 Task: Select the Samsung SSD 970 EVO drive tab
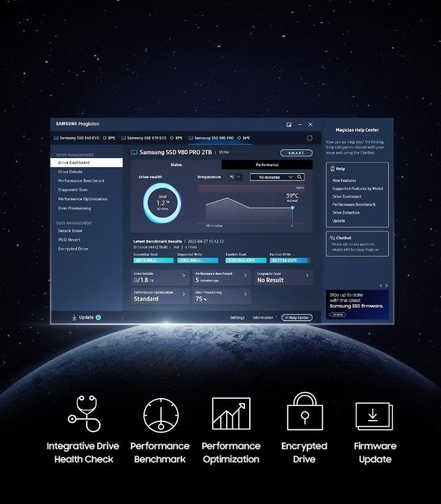(x=147, y=138)
